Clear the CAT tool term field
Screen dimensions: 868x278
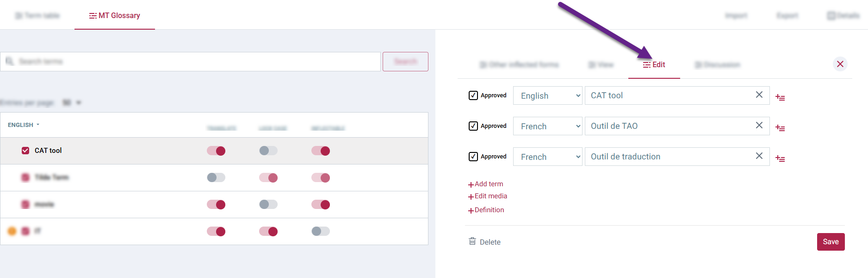tap(759, 95)
